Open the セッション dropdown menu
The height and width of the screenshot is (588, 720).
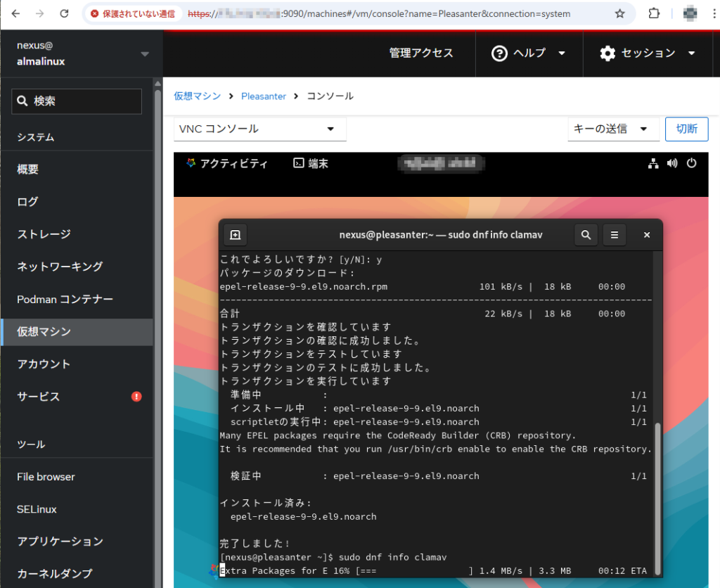coord(648,53)
